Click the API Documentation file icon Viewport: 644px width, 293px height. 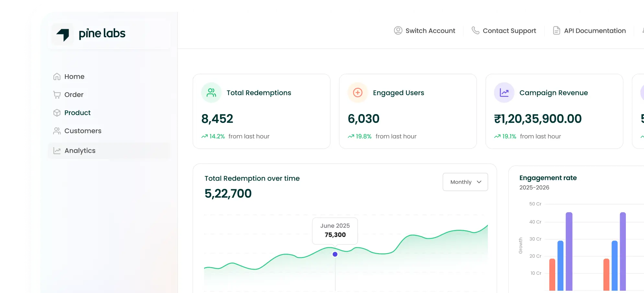(x=557, y=30)
